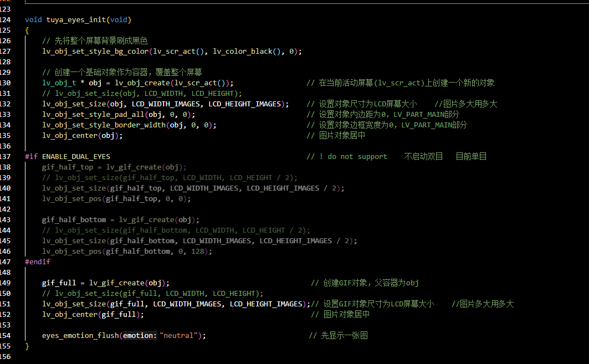Click the eyes_emotion_flush function call
The image size is (589, 364).
(80, 336)
